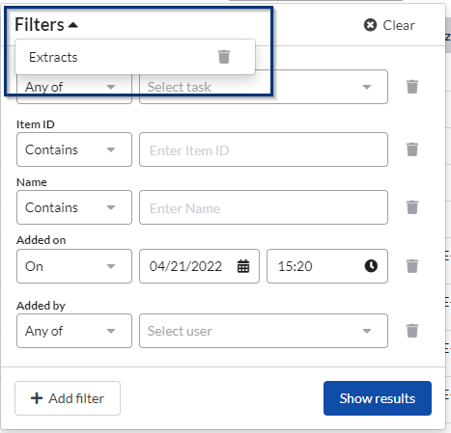Remove the Added by filter row
451x433 pixels.
[x=412, y=331]
